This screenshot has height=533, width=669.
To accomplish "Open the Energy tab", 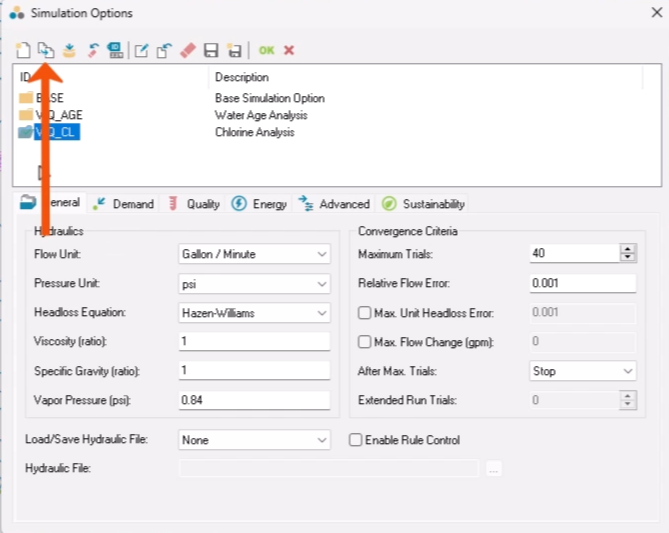I will [259, 204].
